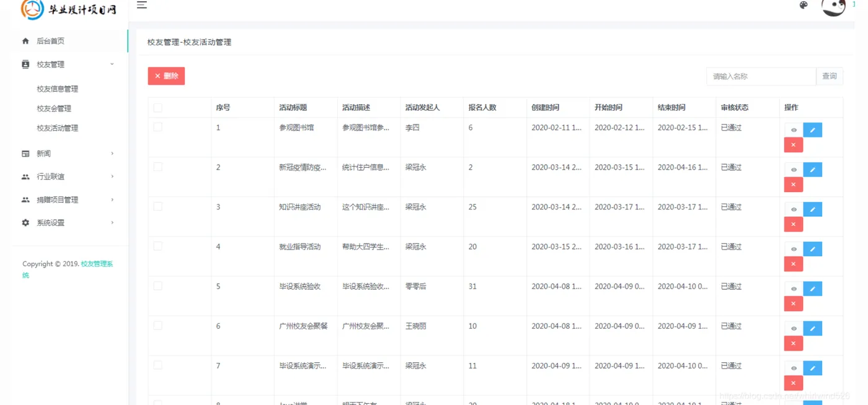Image resolution: width=868 pixels, height=405 pixels.
Task: Check the box for row 7
Action: [157, 365]
